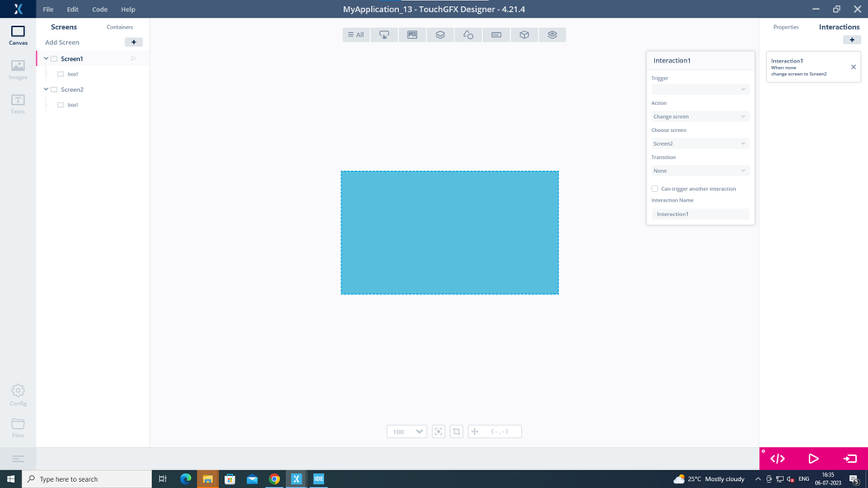Switch to the Screens tab
868x488 pixels.
(63, 27)
